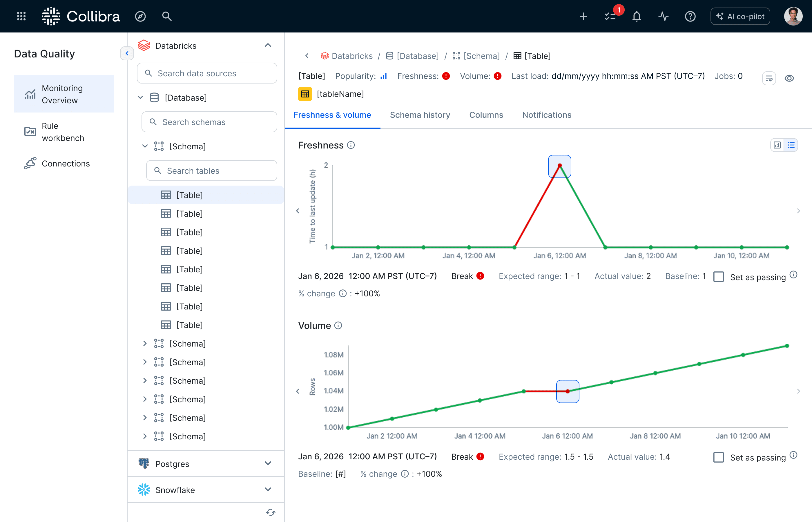812x522 pixels.
Task: Check Volume Set as passing
Action: coord(718,457)
